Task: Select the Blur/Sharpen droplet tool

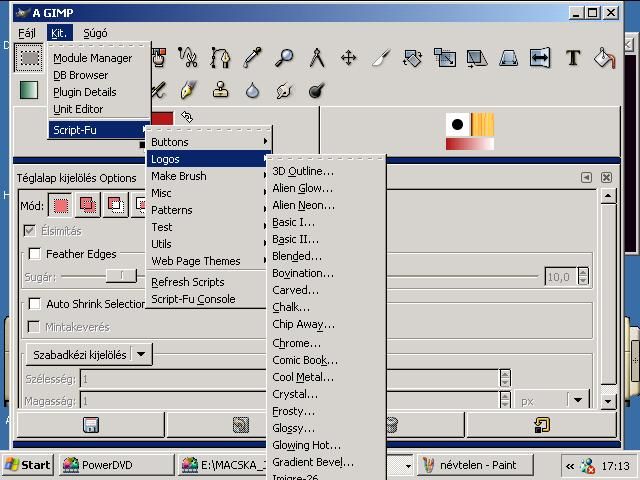Action: (x=252, y=90)
